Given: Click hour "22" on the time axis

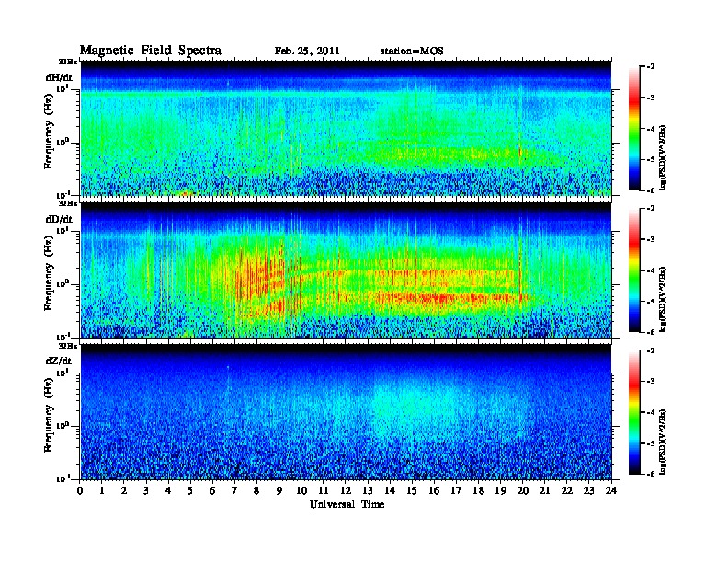Looking at the screenshot, I should point(567,490).
